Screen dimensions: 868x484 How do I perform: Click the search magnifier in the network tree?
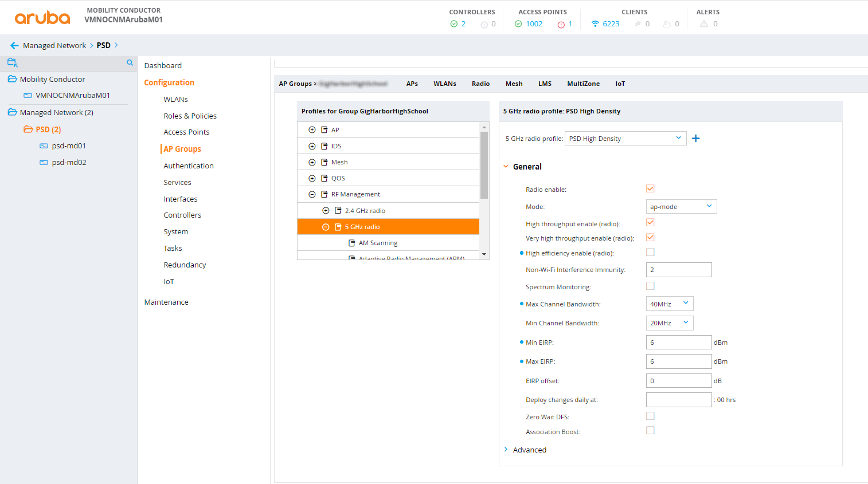coord(130,63)
